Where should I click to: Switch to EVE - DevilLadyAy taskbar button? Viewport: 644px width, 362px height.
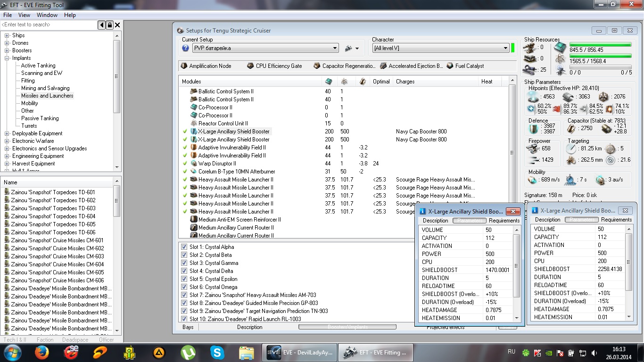coord(300,352)
